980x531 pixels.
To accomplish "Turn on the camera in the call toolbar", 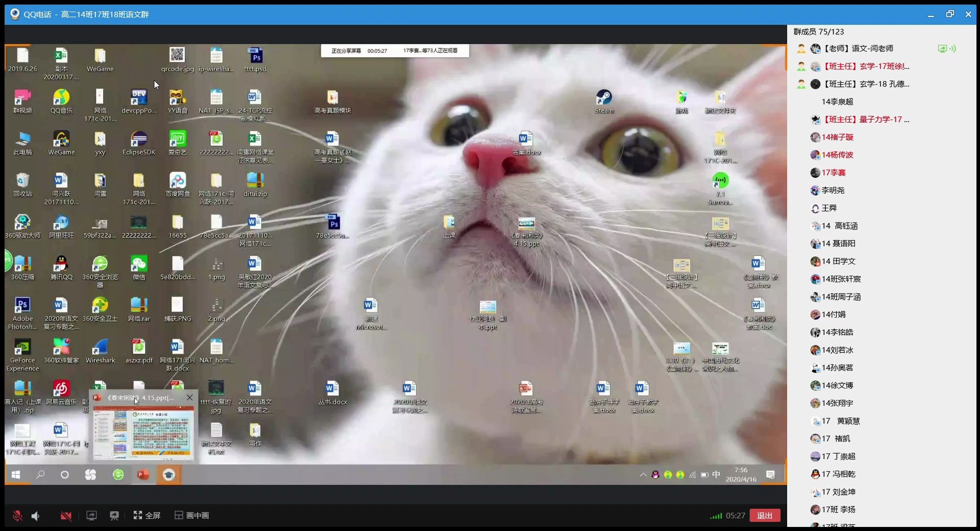I will point(66,516).
